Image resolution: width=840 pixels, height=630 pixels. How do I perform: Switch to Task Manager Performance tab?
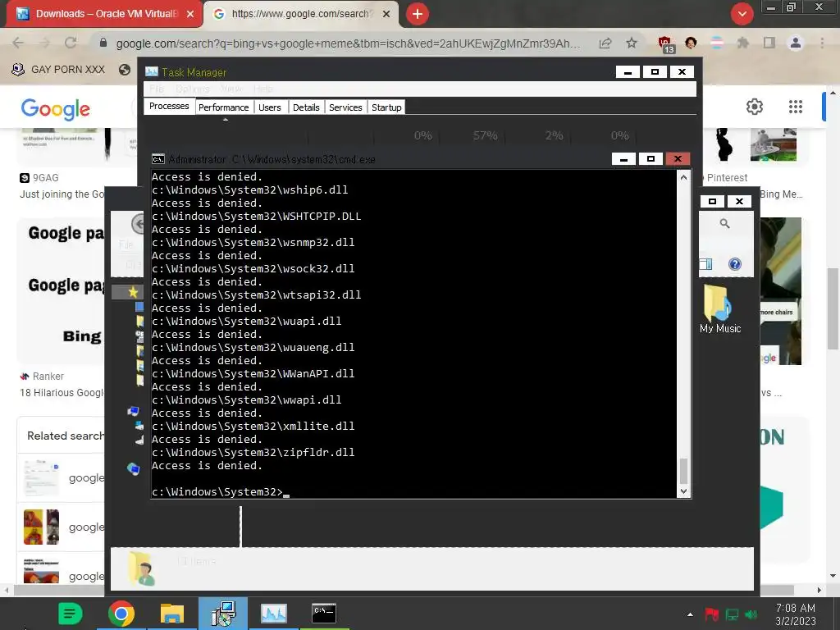[223, 107]
